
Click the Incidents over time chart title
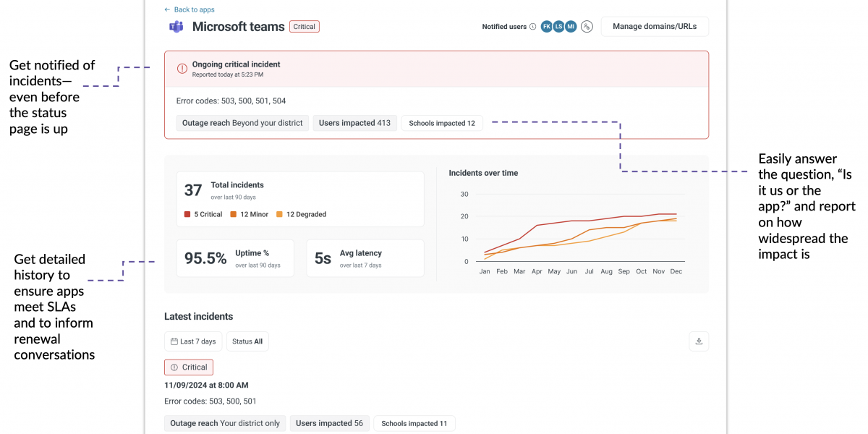pyautogui.click(x=483, y=173)
